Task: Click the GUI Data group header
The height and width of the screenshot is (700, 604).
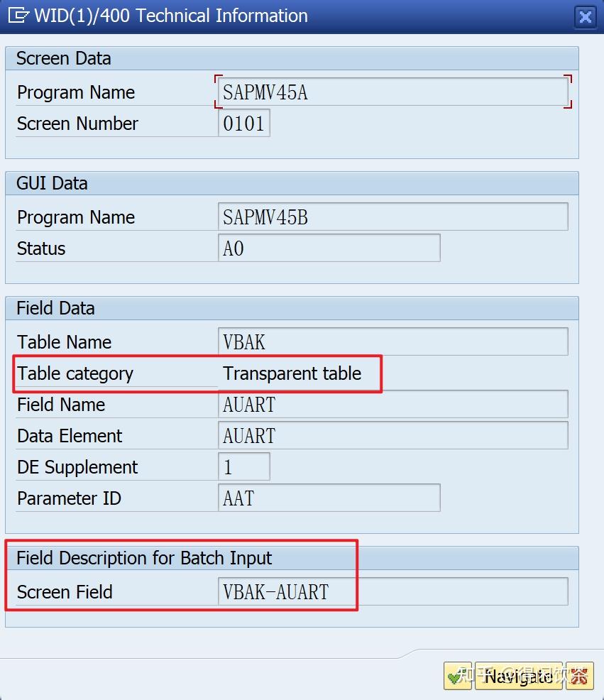Action: coord(52,183)
